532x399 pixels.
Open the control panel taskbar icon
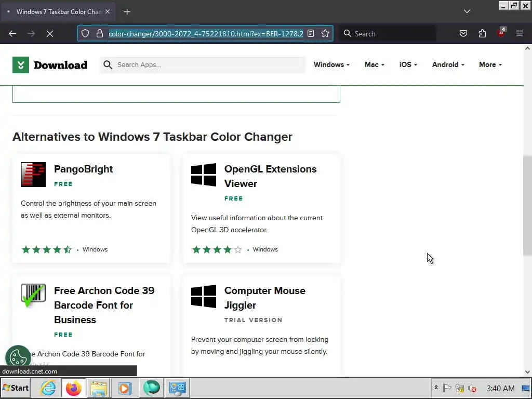pyautogui.click(x=177, y=388)
